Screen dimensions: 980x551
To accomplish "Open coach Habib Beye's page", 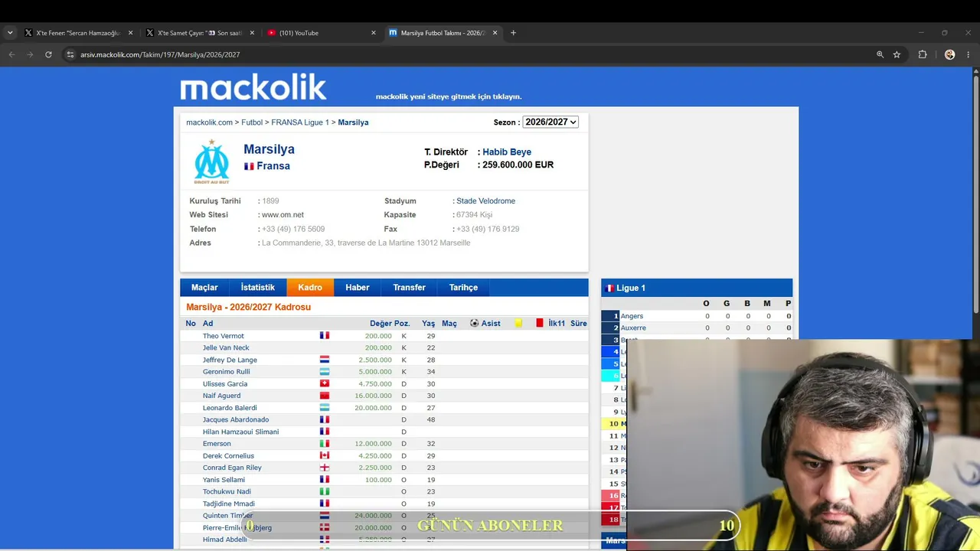I will 507,152.
